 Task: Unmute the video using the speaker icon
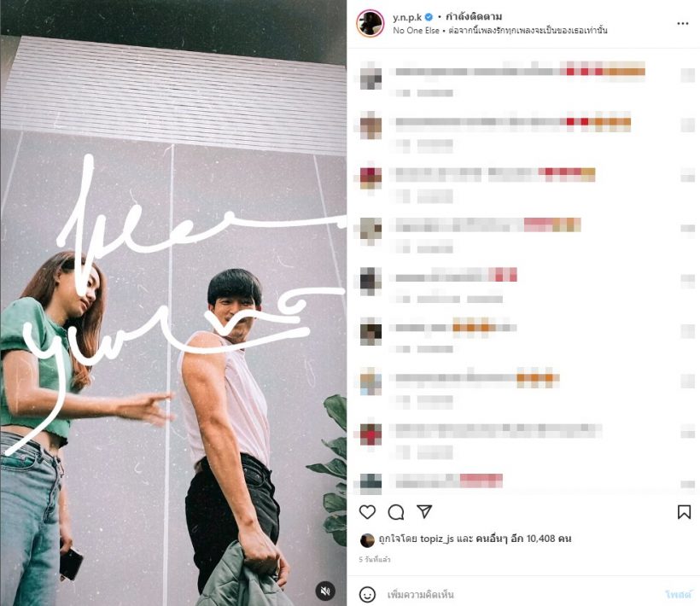pos(325,591)
